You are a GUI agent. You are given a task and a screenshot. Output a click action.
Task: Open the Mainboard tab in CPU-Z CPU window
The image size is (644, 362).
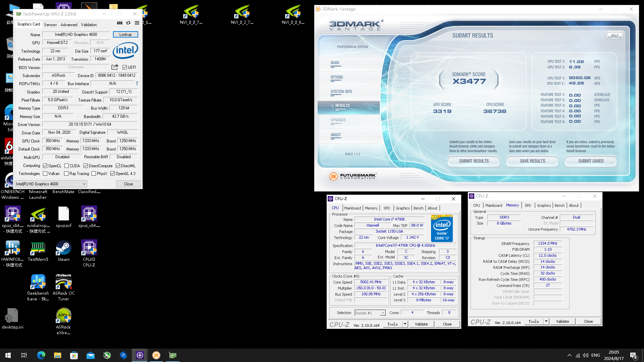click(x=353, y=208)
